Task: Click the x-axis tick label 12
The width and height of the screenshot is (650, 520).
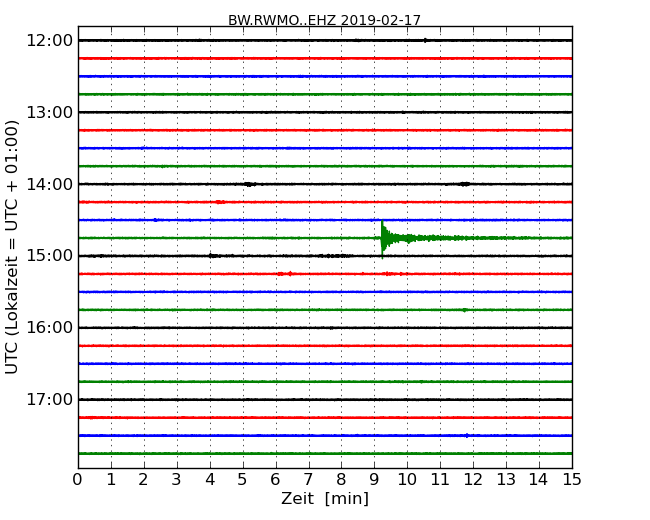Action: click(x=473, y=480)
